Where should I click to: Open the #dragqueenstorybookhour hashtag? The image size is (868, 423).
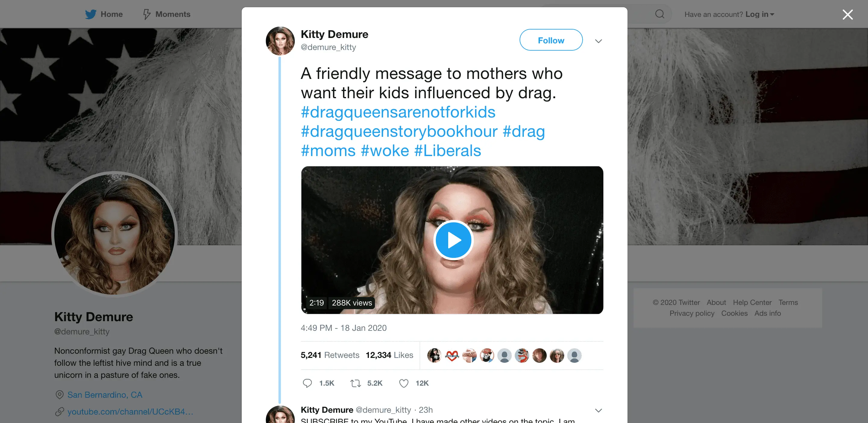click(399, 131)
